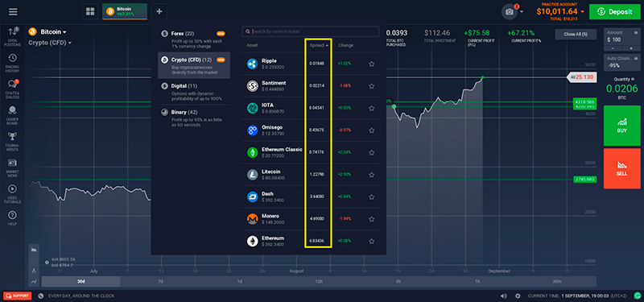Click the open position marker on chart line

(394, 106)
